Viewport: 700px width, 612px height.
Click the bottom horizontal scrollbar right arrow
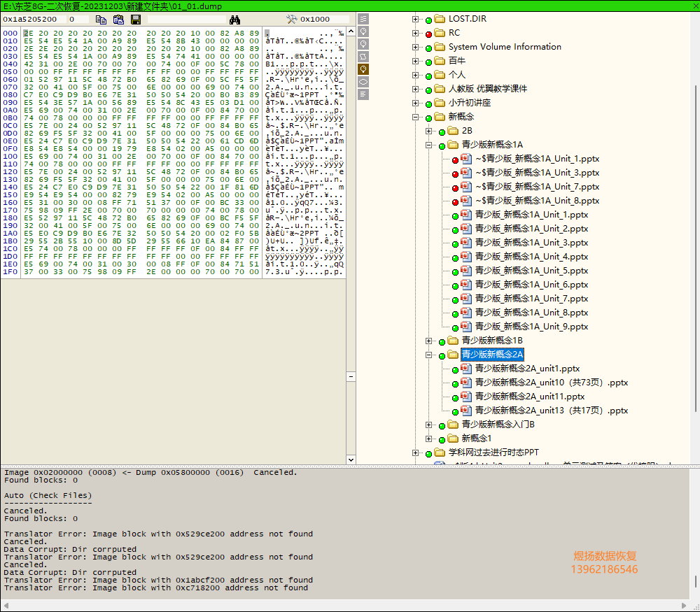pyautogui.click(x=683, y=605)
